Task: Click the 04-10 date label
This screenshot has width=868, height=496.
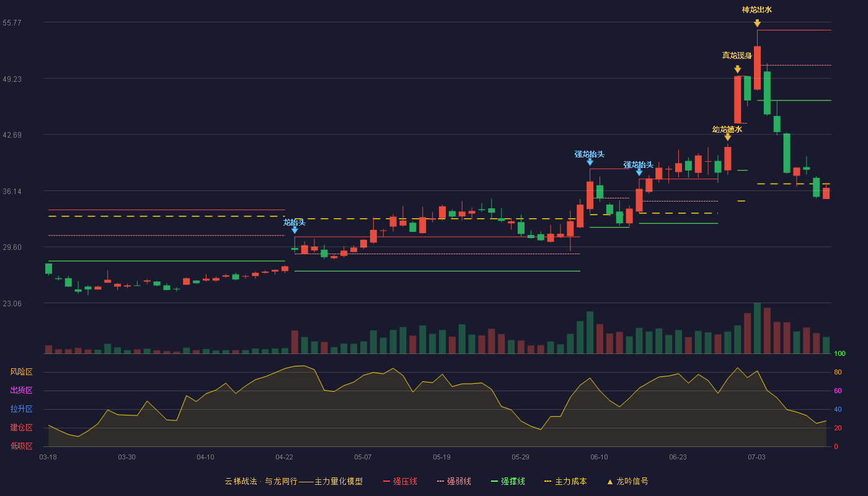Action: click(x=206, y=457)
